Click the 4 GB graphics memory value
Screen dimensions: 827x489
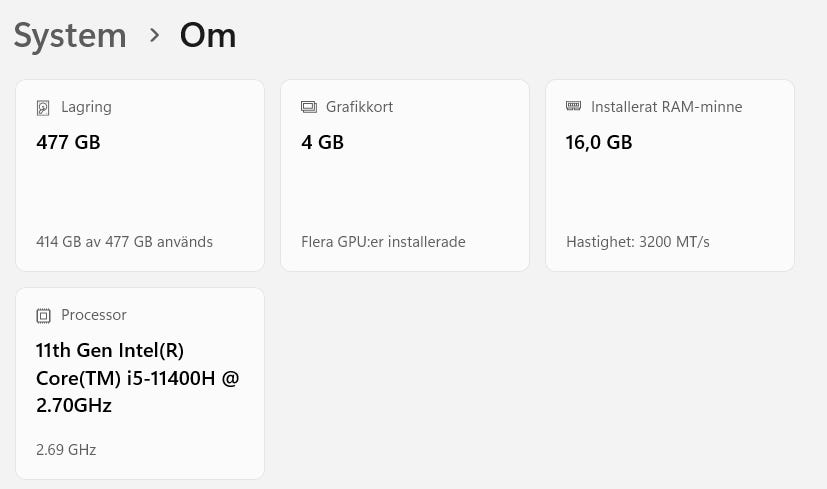click(x=322, y=142)
